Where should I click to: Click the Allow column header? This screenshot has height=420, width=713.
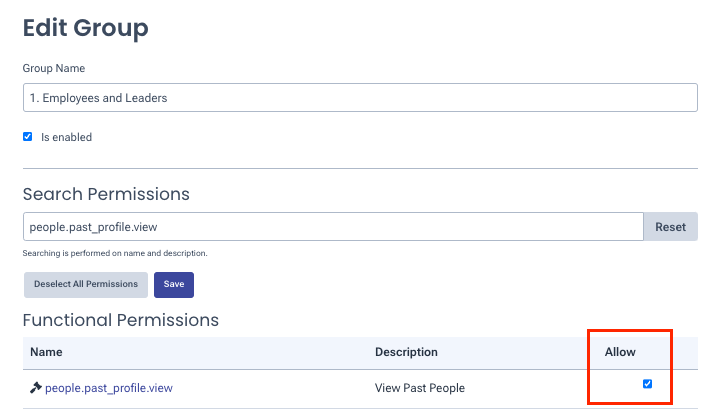click(x=620, y=352)
